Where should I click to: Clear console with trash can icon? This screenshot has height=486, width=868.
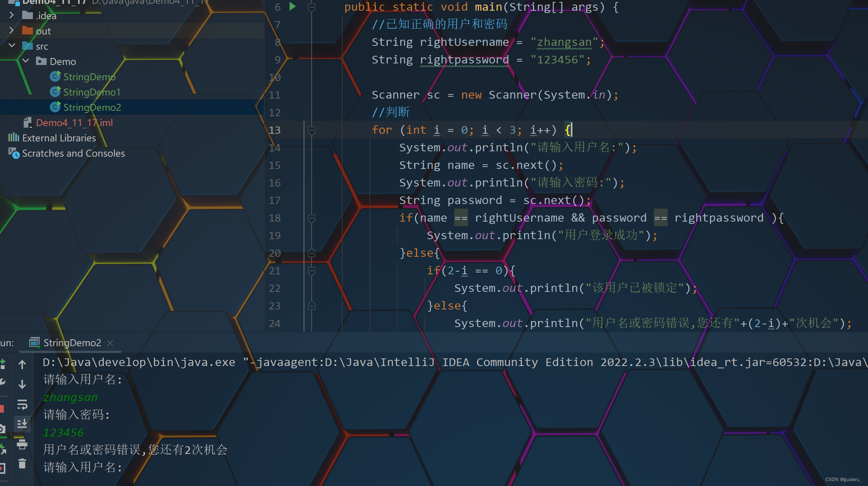22,464
